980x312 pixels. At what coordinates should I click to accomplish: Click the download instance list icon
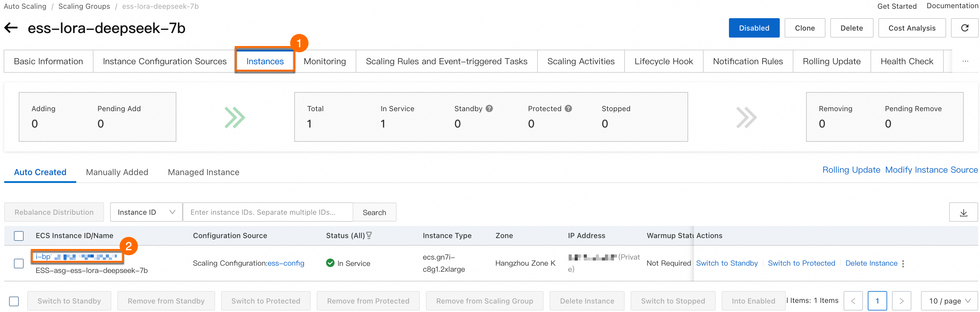pyautogui.click(x=963, y=213)
